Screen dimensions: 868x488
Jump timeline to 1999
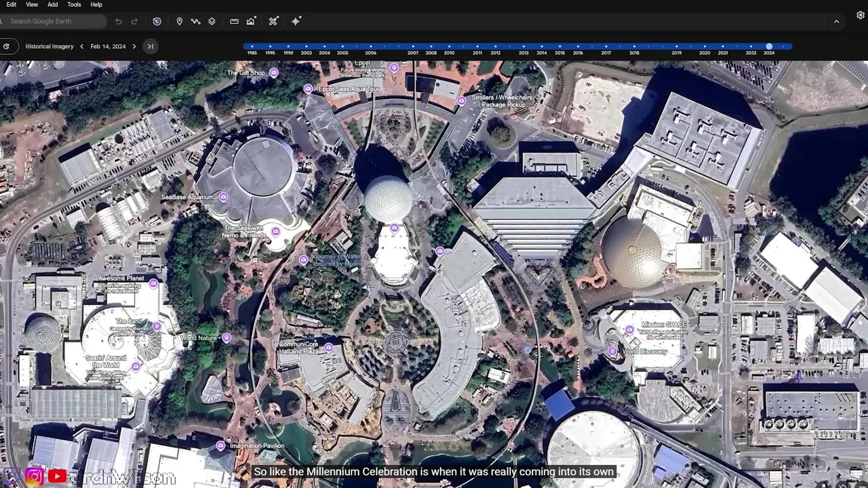coord(288,52)
